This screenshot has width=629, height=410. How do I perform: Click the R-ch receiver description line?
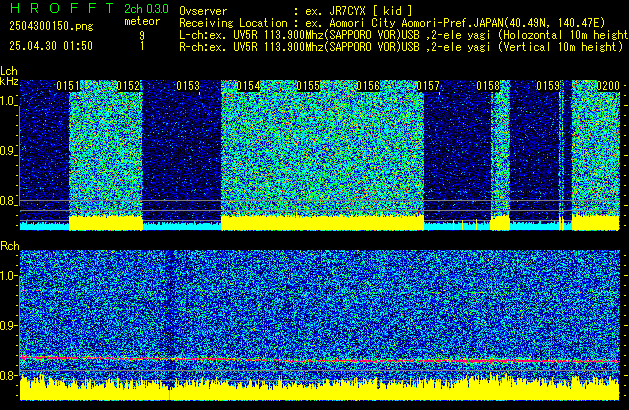(x=401, y=47)
